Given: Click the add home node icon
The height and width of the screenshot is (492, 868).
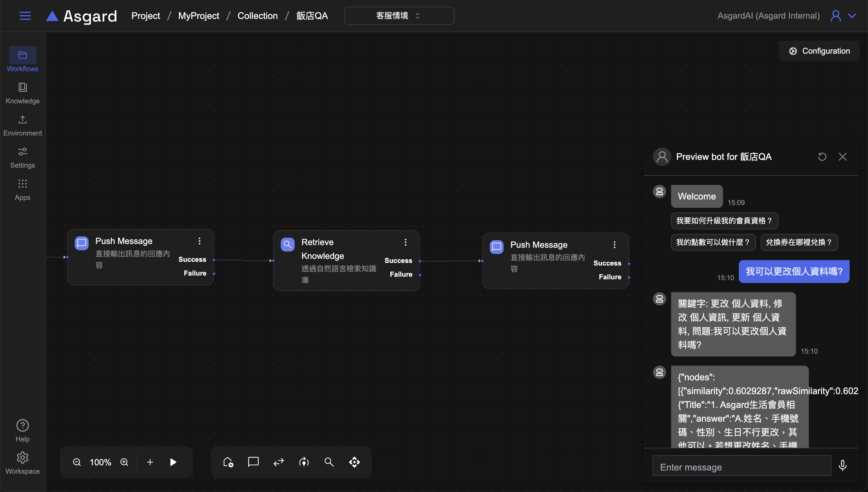Looking at the screenshot, I should [x=228, y=462].
